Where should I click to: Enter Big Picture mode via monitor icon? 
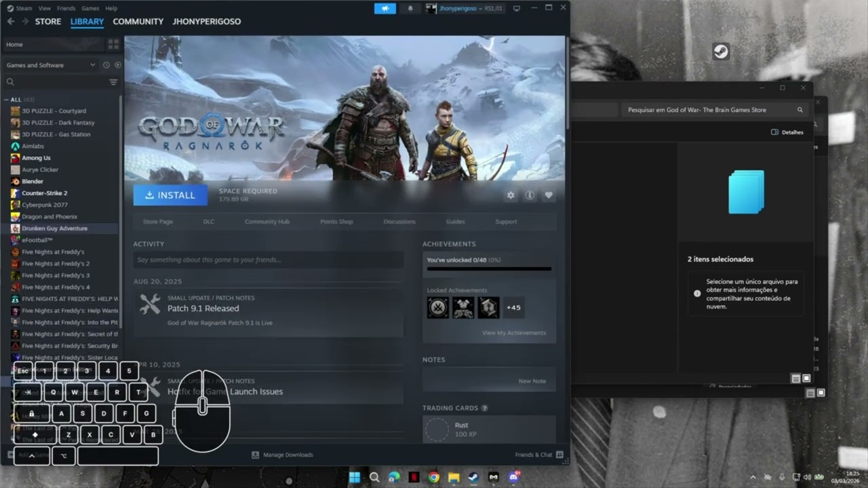click(x=517, y=9)
